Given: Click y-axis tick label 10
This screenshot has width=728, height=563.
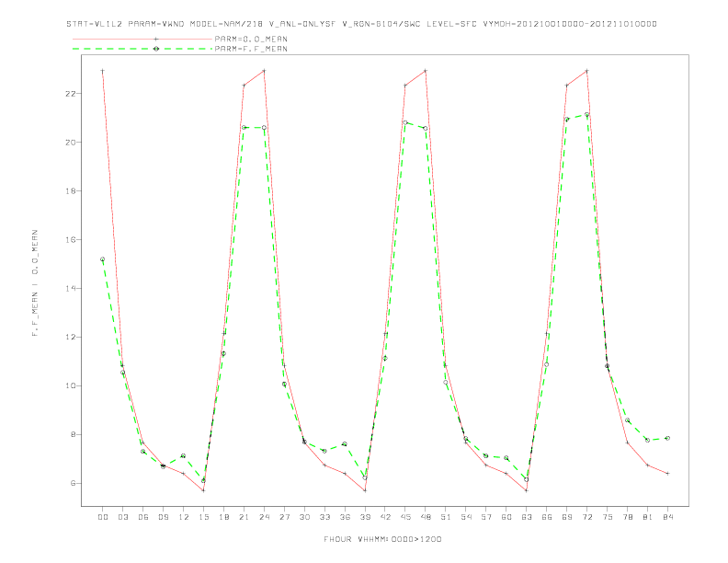Looking at the screenshot, I should click(x=70, y=386).
